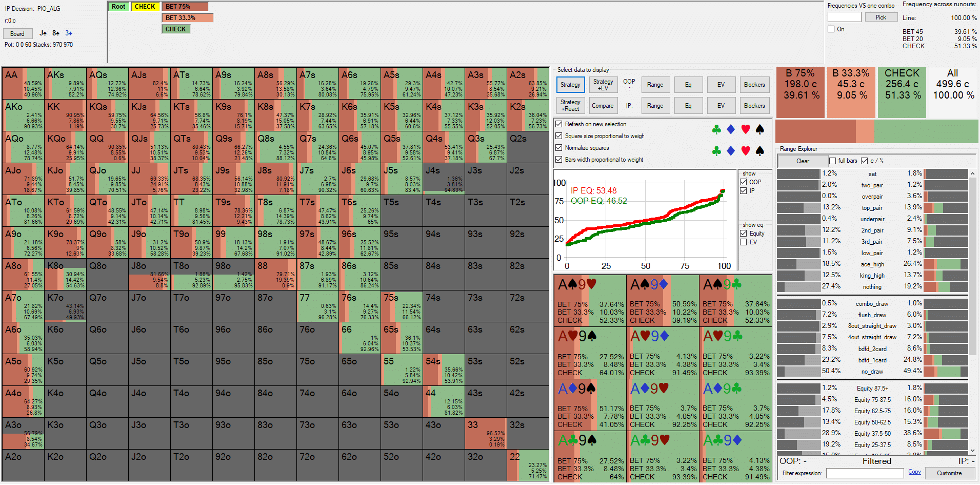Enable the full bars checkbox in Range Explorer

[833, 161]
